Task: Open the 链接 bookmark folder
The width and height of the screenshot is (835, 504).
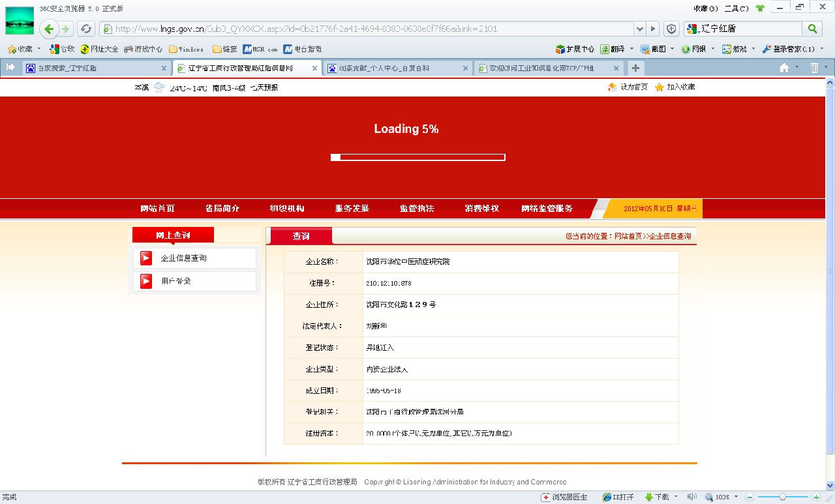Action: pyautogui.click(x=225, y=49)
